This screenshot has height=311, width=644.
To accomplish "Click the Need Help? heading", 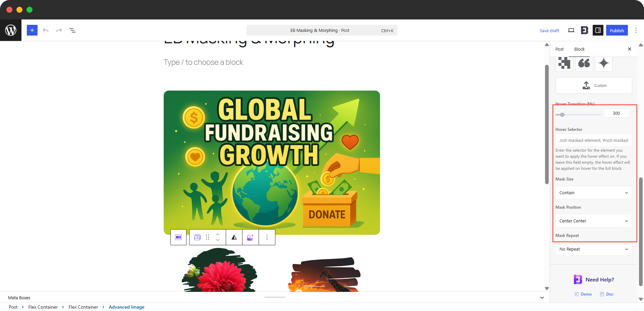I will (x=600, y=279).
